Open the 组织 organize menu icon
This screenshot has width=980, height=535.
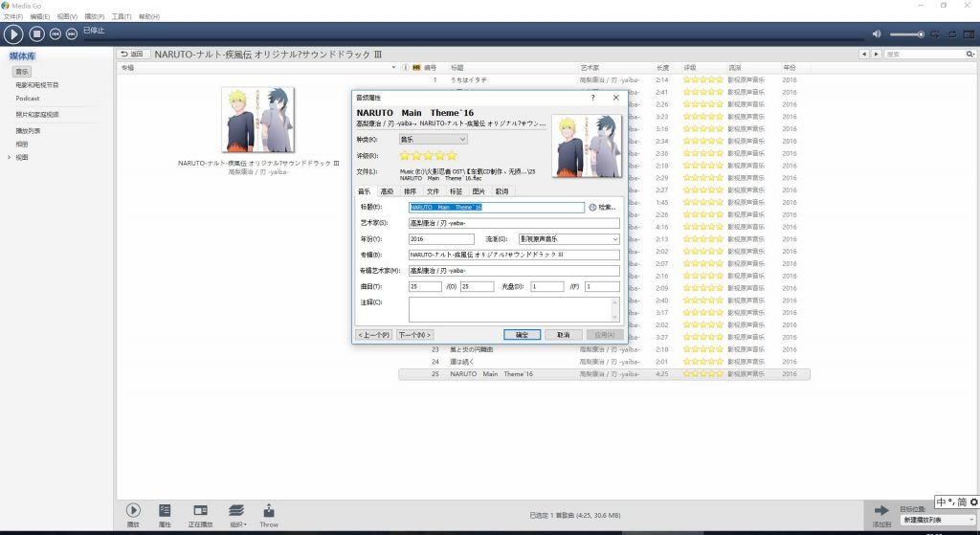coord(236,515)
